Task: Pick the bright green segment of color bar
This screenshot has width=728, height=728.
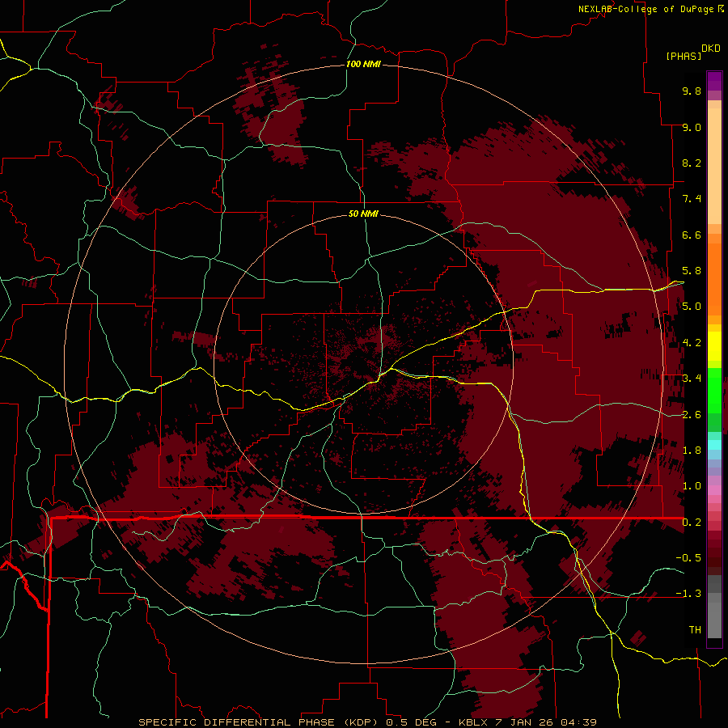Action: tap(714, 390)
